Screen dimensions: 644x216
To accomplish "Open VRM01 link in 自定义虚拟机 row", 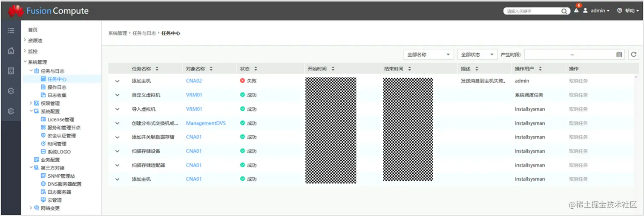I will coord(194,95).
